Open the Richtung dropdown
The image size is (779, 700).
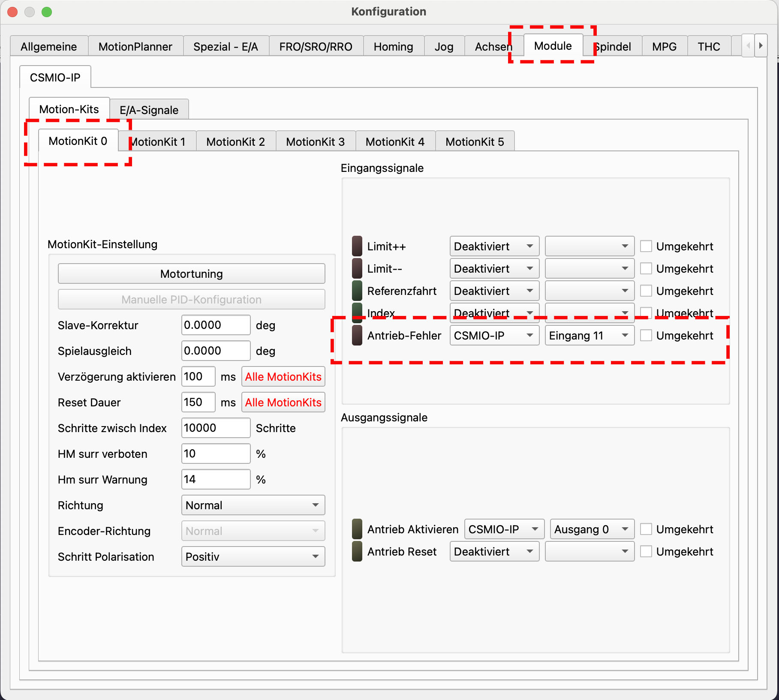[x=253, y=505]
